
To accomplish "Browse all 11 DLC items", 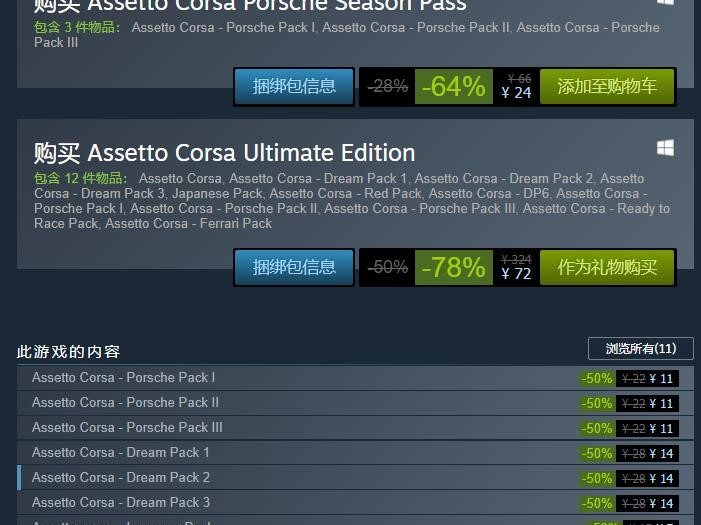I will (641, 348).
